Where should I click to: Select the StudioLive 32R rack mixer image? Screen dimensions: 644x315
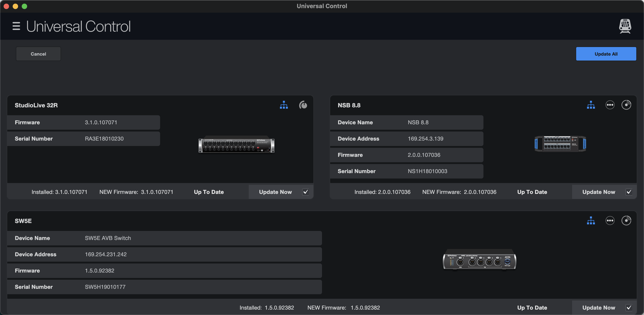click(x=236, y=145)
